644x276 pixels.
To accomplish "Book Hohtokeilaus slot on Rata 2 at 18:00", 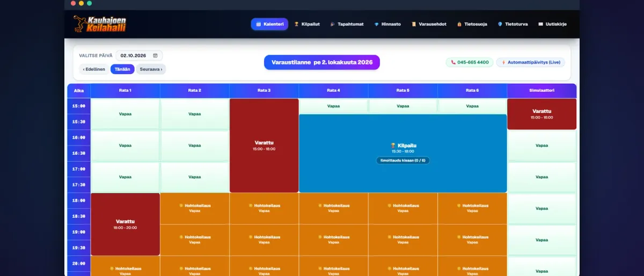I will point(195,208).
